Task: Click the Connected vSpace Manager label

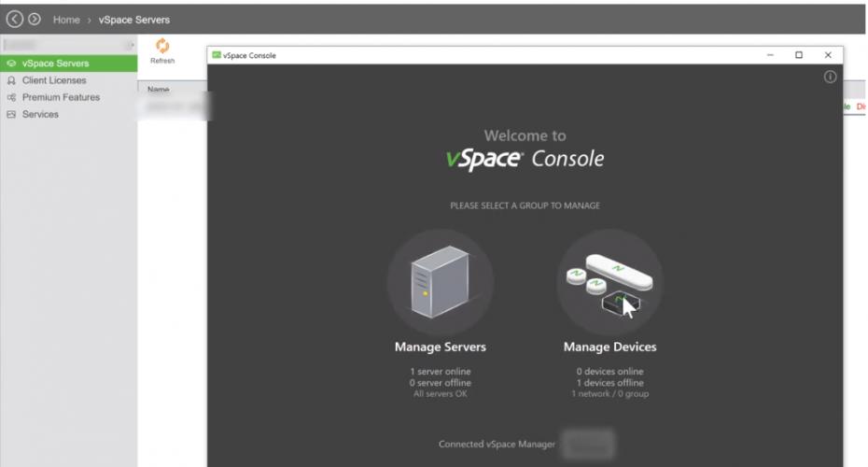Action: 497,444
